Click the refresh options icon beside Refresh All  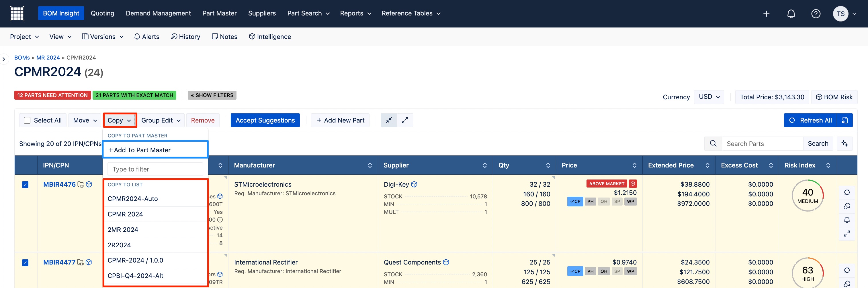tap(844, 120)
